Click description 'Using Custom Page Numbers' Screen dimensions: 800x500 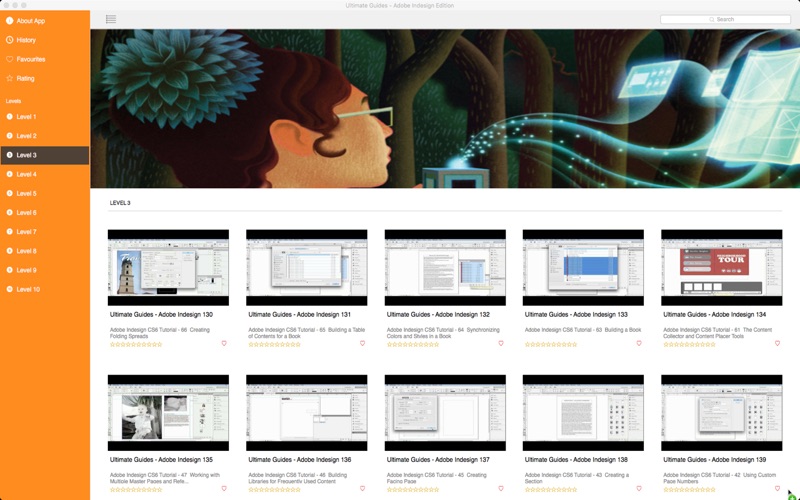pos(719,478)
